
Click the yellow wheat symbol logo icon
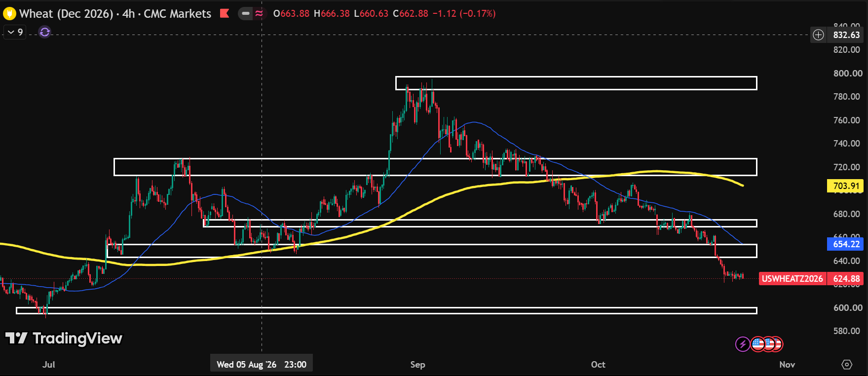point(9,14)
